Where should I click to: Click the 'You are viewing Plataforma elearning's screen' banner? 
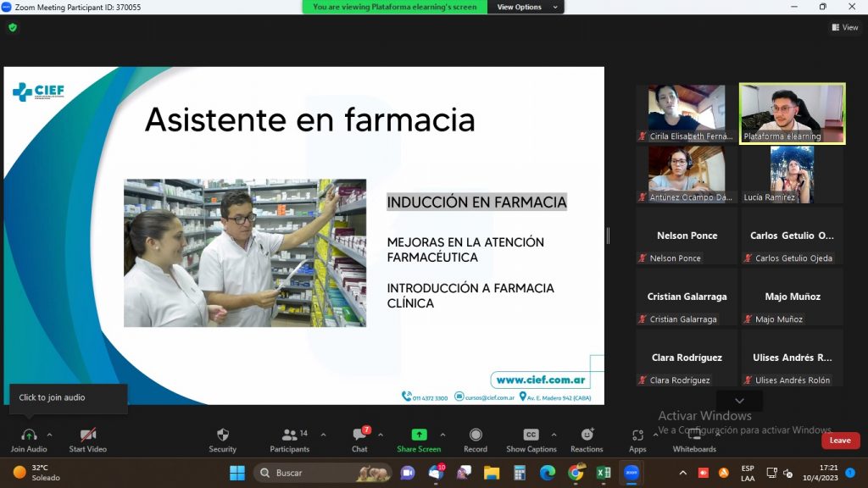(395, 7)
